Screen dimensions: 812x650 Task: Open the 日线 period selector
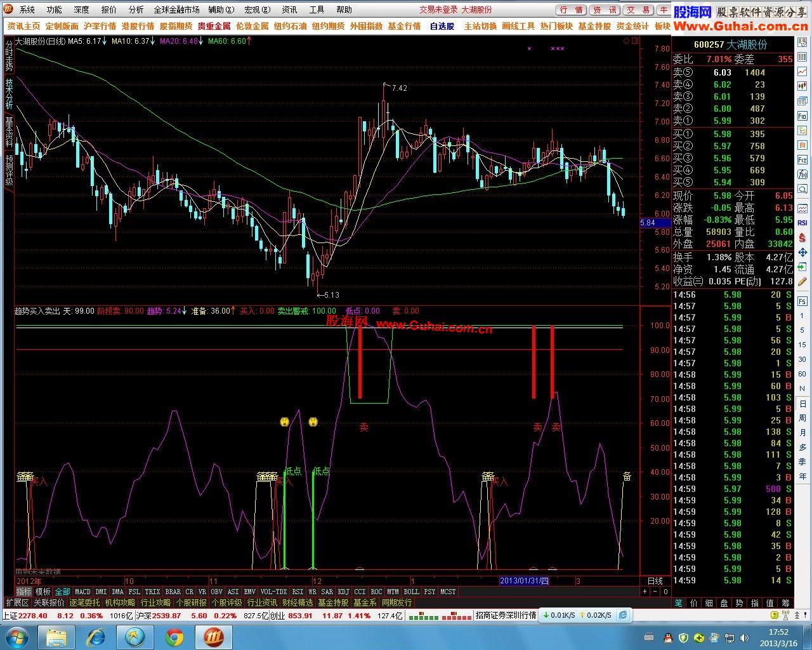tap(655, 581)
